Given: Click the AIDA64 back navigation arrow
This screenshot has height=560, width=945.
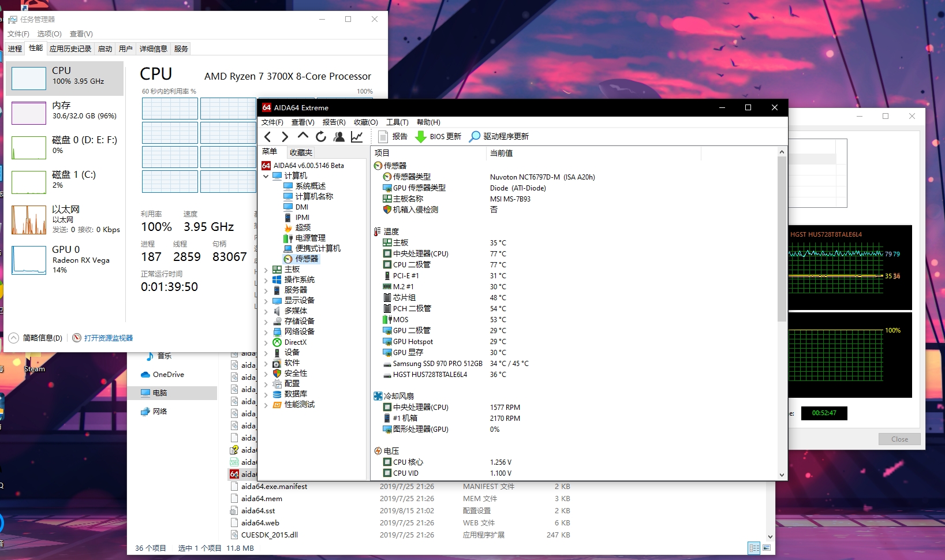Looking at the screenshot, I should 267,137.
